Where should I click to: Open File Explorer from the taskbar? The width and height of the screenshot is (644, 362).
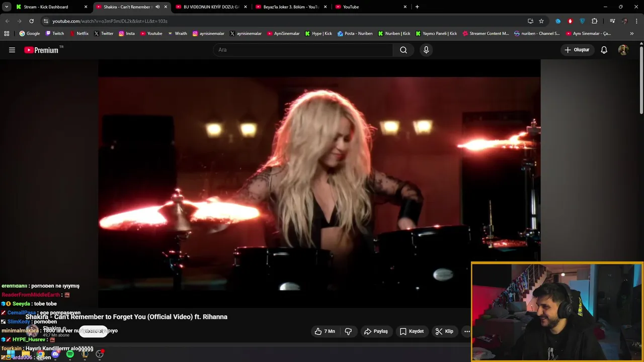pos(26,354)
